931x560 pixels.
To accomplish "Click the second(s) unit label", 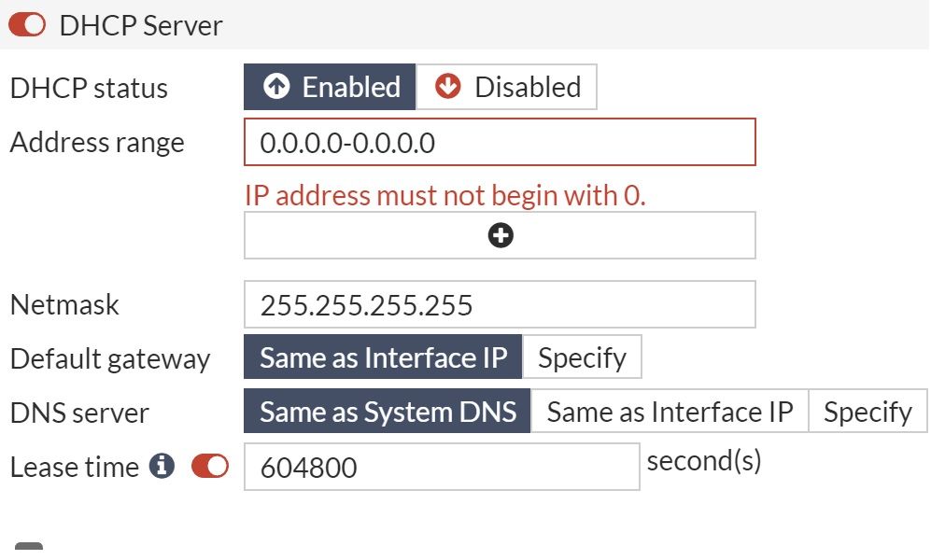I will pyautogui.click(x=704, y=461).
